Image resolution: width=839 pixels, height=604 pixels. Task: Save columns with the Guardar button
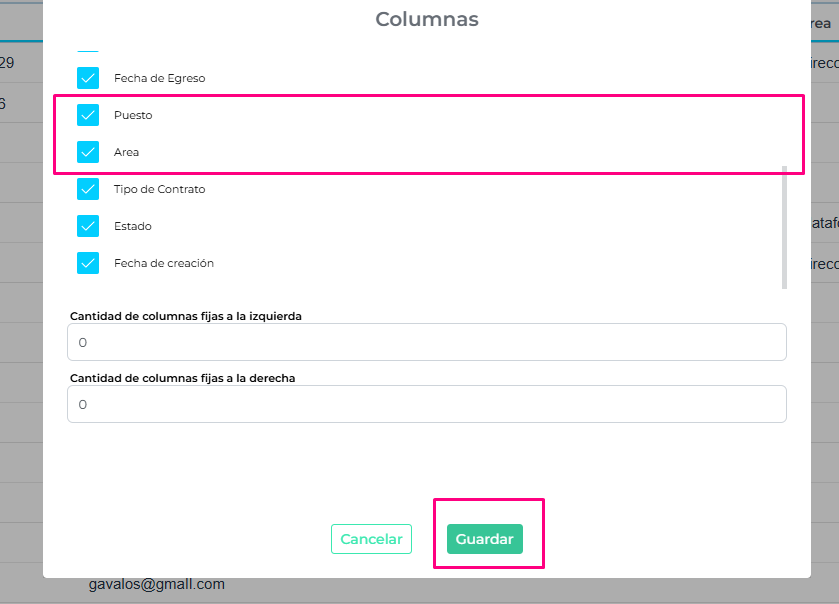485,539
